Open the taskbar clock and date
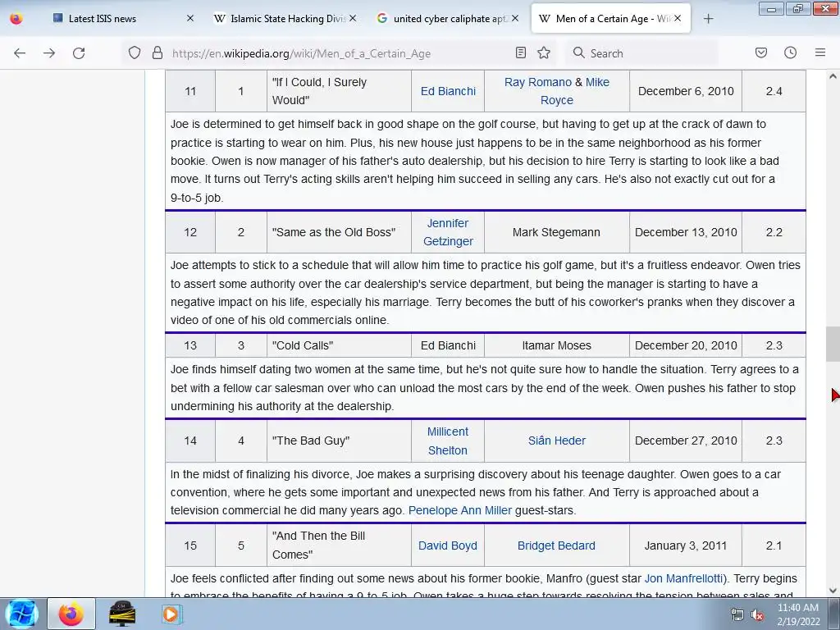 pyautogui.click(x=798, y=614)
